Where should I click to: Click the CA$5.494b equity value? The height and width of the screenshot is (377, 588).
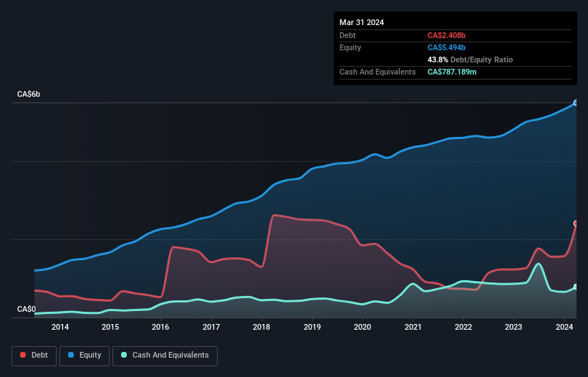pos(446,47)
